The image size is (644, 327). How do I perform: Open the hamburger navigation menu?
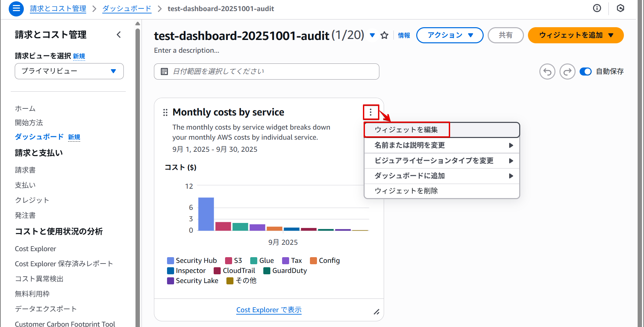pyautogui.click(x=16, y=9)
